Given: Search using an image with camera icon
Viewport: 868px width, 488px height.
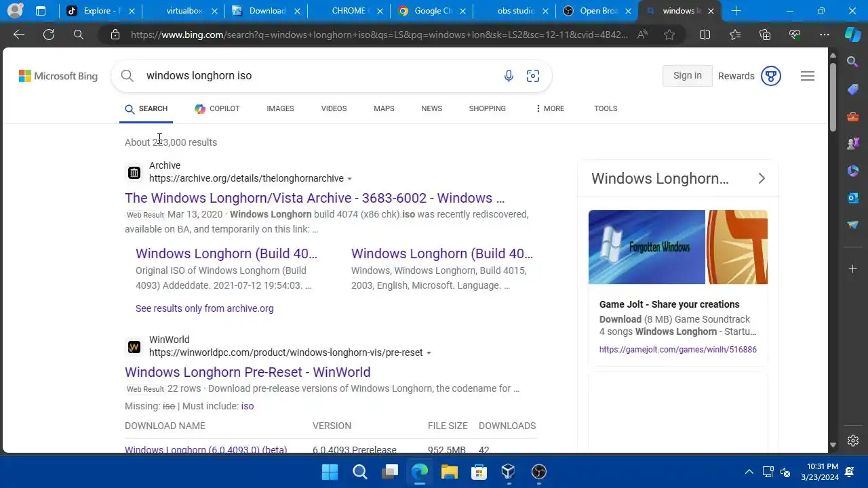Looking at the screenshot, I should (x=533, y=76).
